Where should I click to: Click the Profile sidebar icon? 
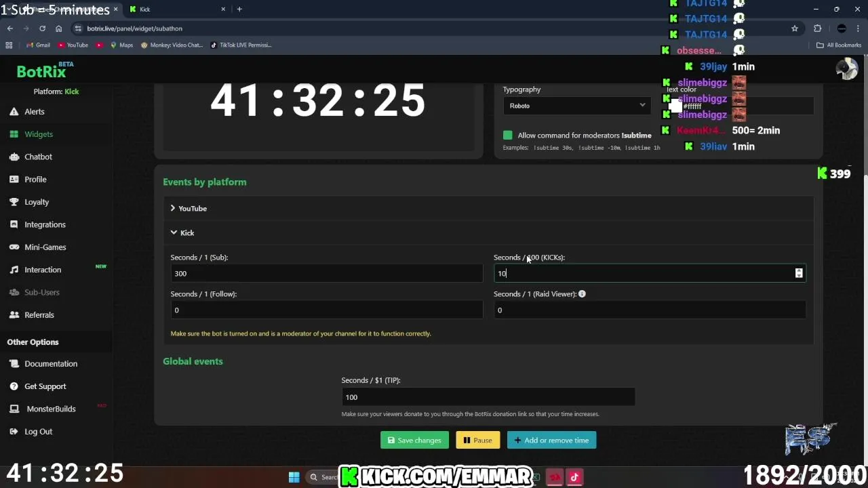pos(14,180)
